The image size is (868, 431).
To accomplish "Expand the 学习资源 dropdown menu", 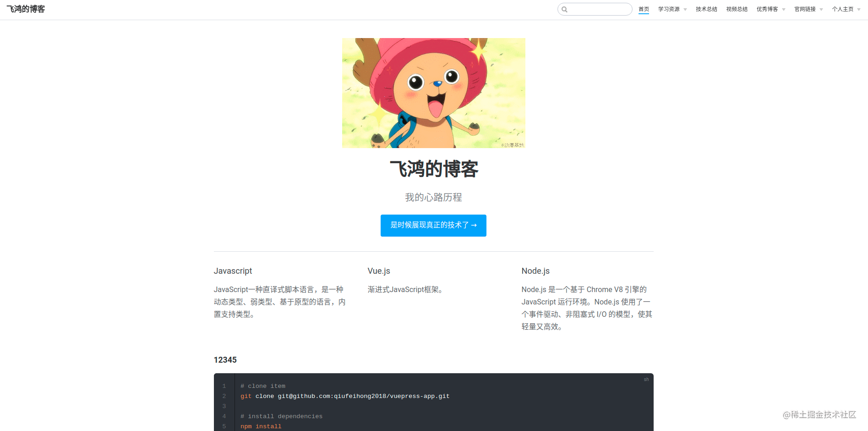I will (672, 9).
